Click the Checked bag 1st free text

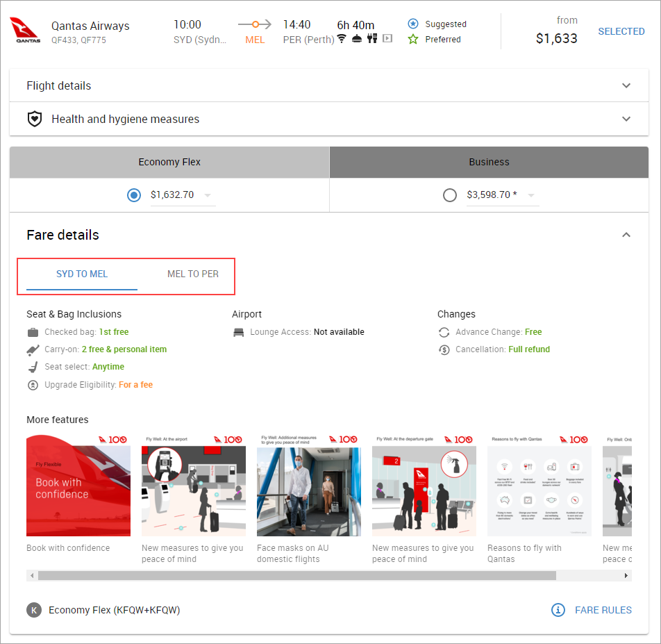(x=86, y=332)
